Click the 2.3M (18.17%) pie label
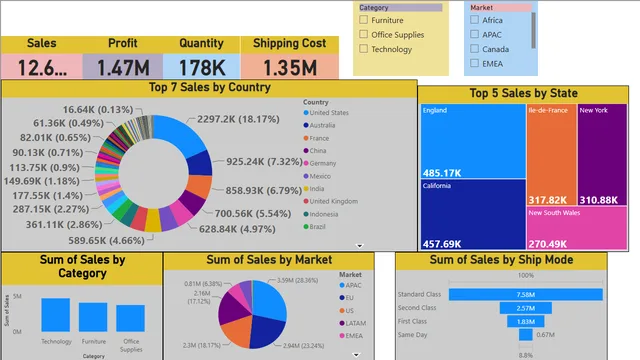 coord(202,345)
